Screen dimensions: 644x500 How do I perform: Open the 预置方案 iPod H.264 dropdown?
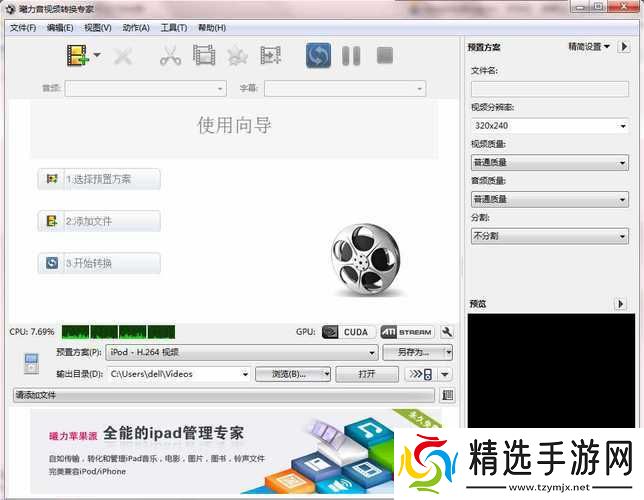[241, 352]
